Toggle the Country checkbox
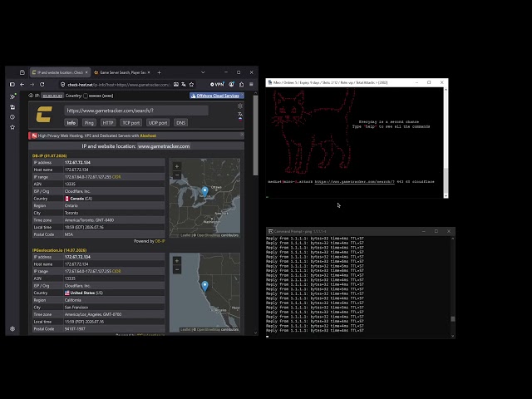 [86, 96]
